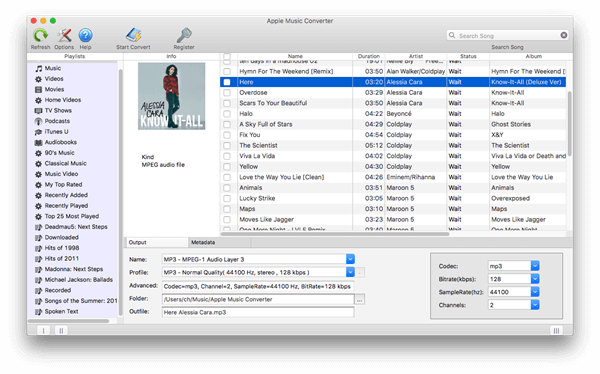Select the Music note playlist icon
This screenshot has width=600, height=374.
[x=39, y=68]
